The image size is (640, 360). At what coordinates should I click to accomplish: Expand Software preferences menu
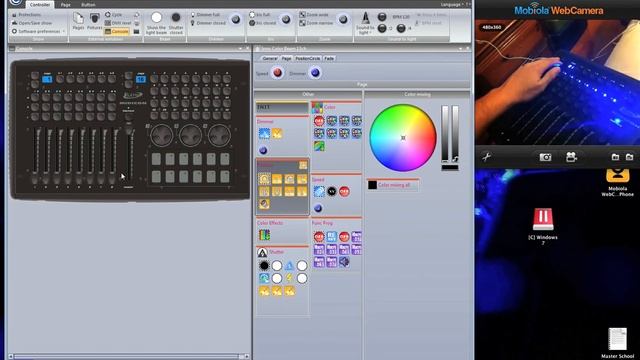coord(39,31)
